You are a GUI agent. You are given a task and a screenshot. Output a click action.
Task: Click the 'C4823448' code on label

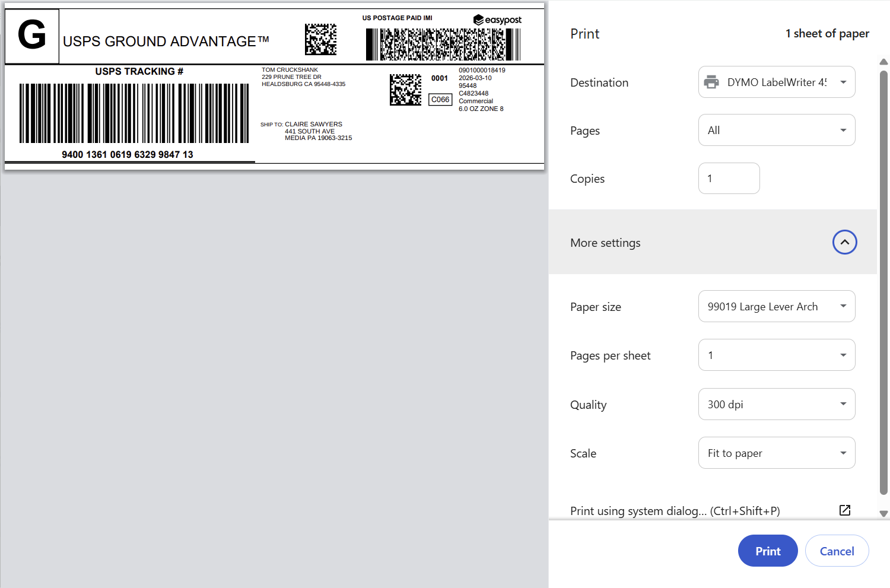click(x=473, y=93)
